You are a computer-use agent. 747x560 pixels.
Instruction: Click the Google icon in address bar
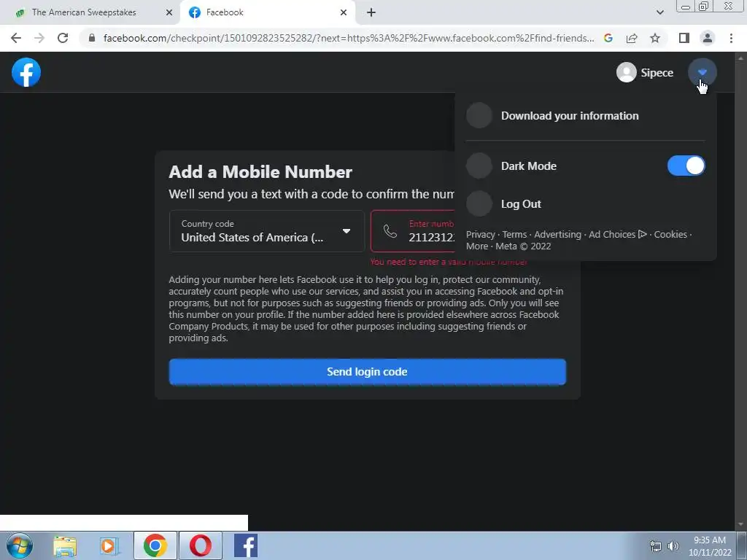coord(608,38)
